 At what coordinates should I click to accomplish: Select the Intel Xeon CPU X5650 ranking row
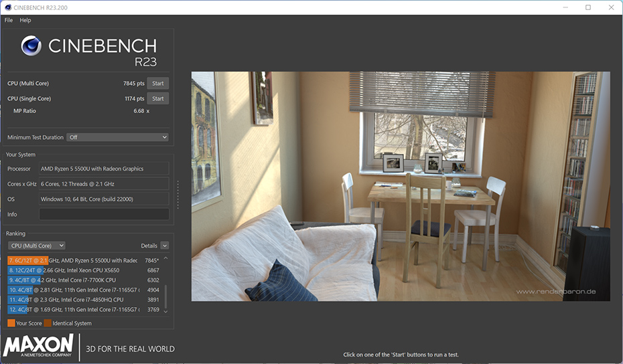click(84, 270)
